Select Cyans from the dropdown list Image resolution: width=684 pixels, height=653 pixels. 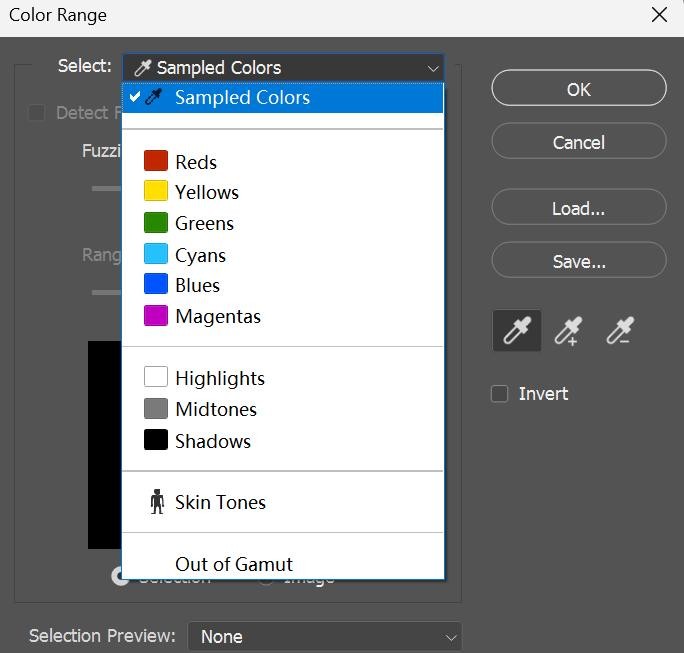coord(200,255)
